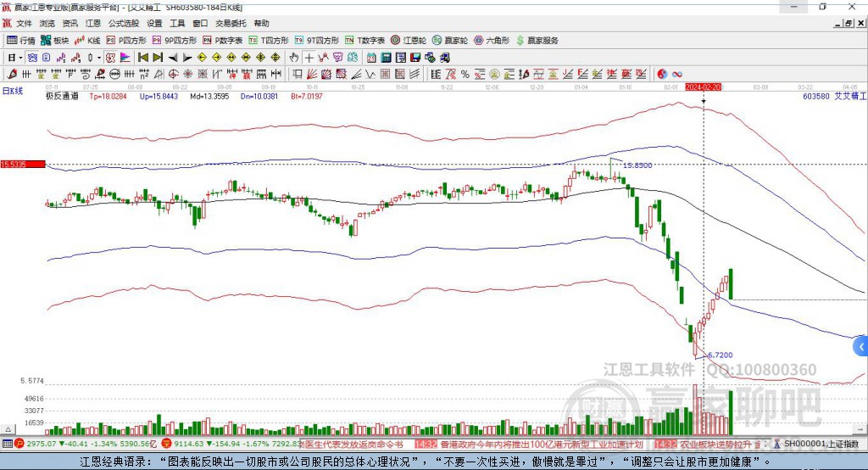Open the 窗口 menu
The width and height of the screenshot is (868, 470).
pyautogui.click(x=200, y=23)
